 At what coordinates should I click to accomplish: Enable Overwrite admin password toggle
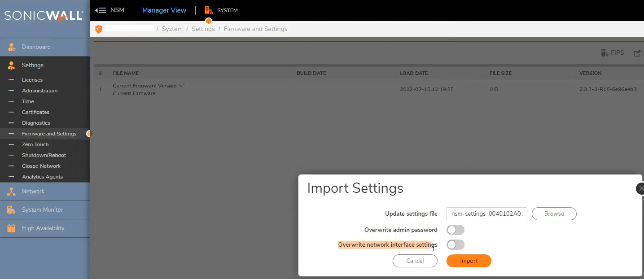pyautogui.click(x=455, y=230)
